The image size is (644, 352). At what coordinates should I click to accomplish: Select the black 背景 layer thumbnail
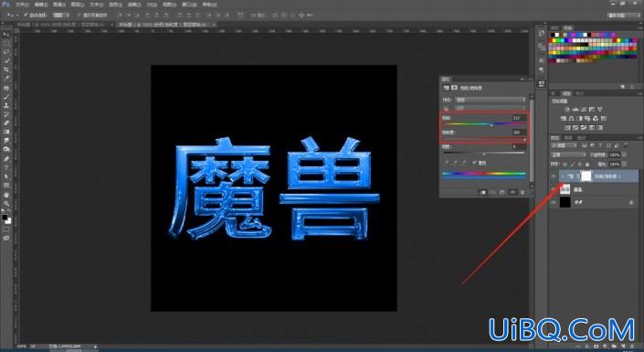coord(565,202)
